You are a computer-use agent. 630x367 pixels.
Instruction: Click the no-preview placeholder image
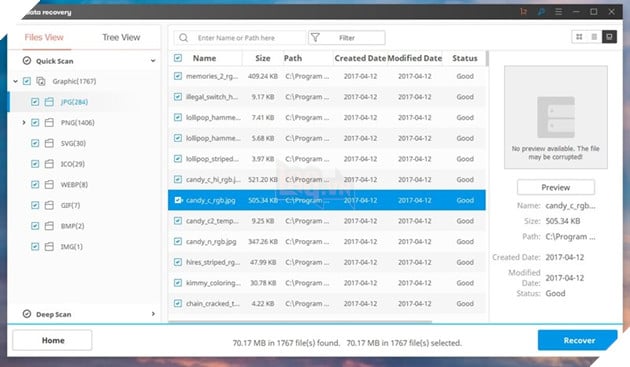click(x=556, y=117)
